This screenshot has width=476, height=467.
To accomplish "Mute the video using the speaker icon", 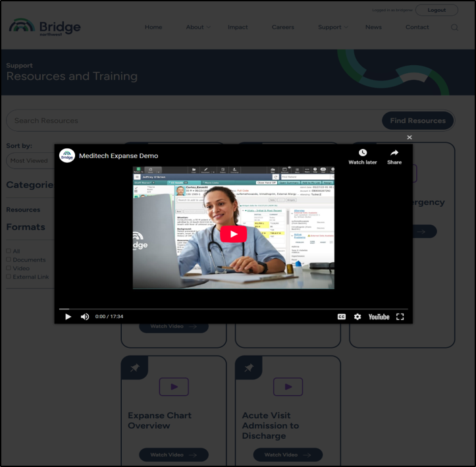I will [85, 317].
